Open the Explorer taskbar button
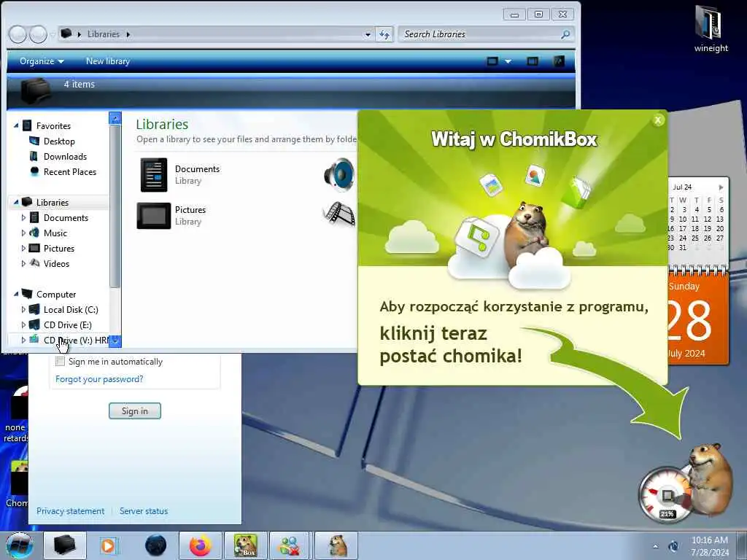Viewport: 747px width, 560px height. click(65, 545)
